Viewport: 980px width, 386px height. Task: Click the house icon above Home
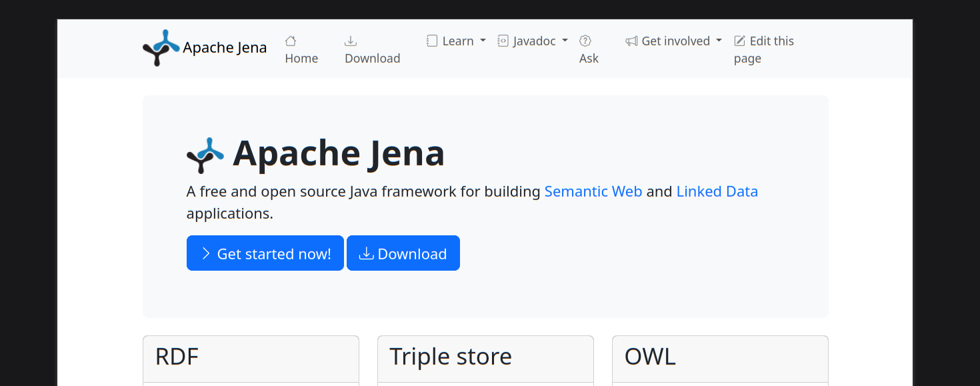pos(291,41)
